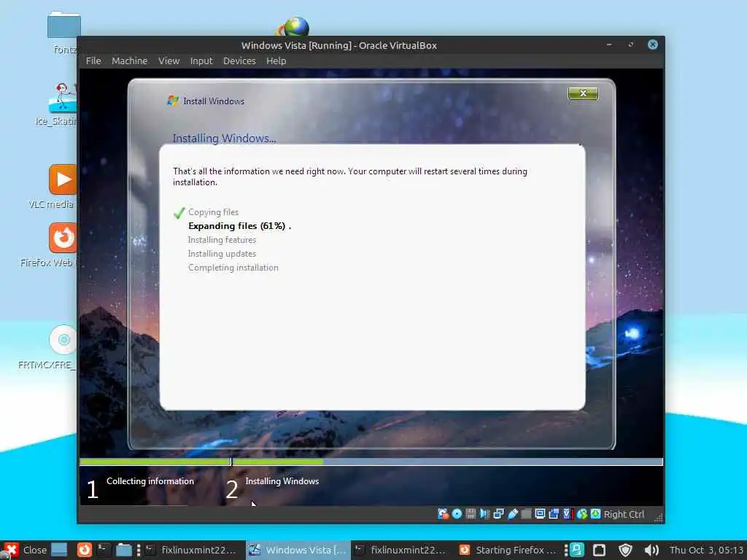Open file manager from the taskbar launcher
Image resolution: width=747 pixels, height=560 pixels.
click(x=124, y=550)
